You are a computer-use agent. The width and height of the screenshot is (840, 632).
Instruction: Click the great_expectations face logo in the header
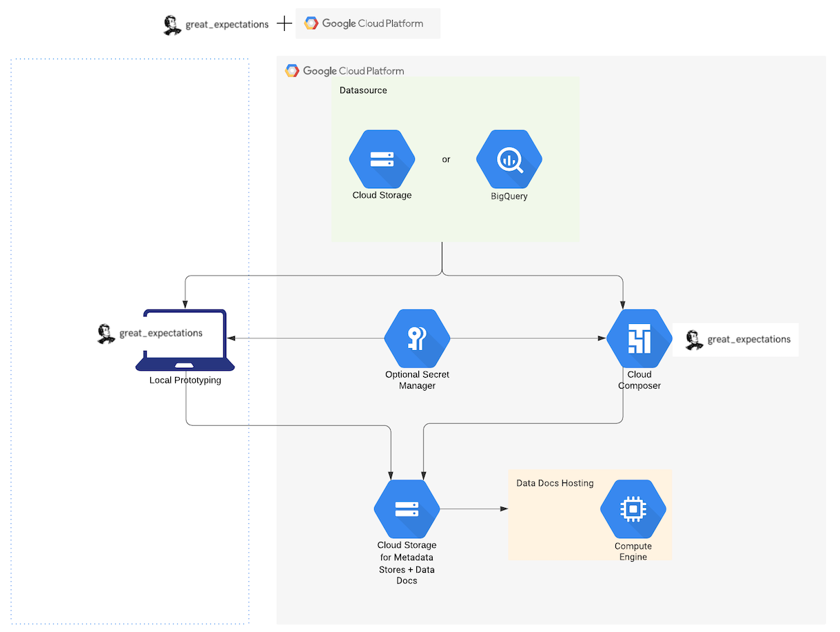click(x=172, y=25)
